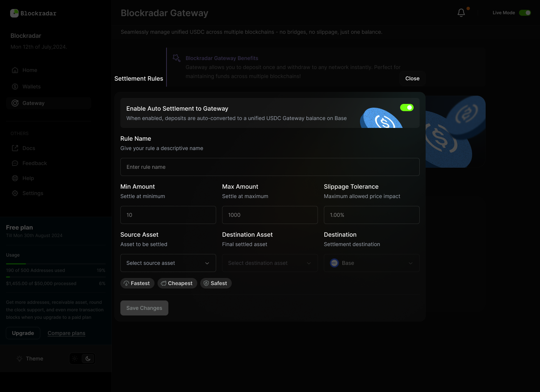Image resolution: width=540 pixels, height=392 pixels.
Task: Click the Docs external link icon
Action: pos(15,148)
